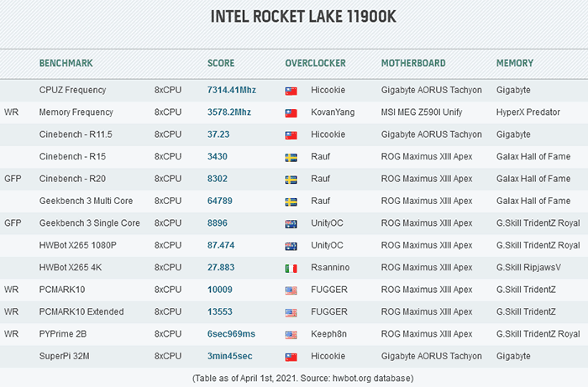Click the Taiwan flag in CPUZ Frequency row

coord(291,91)
